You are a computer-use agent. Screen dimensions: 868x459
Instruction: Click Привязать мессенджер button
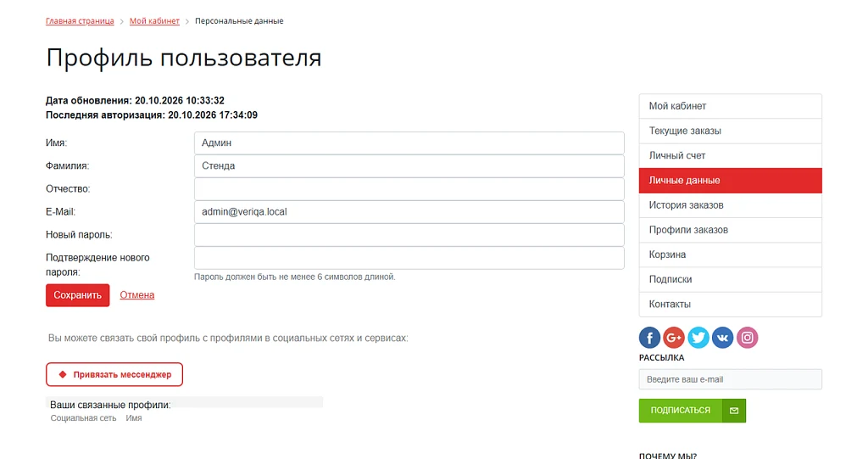pyautogui.click(x=114, y=375)
